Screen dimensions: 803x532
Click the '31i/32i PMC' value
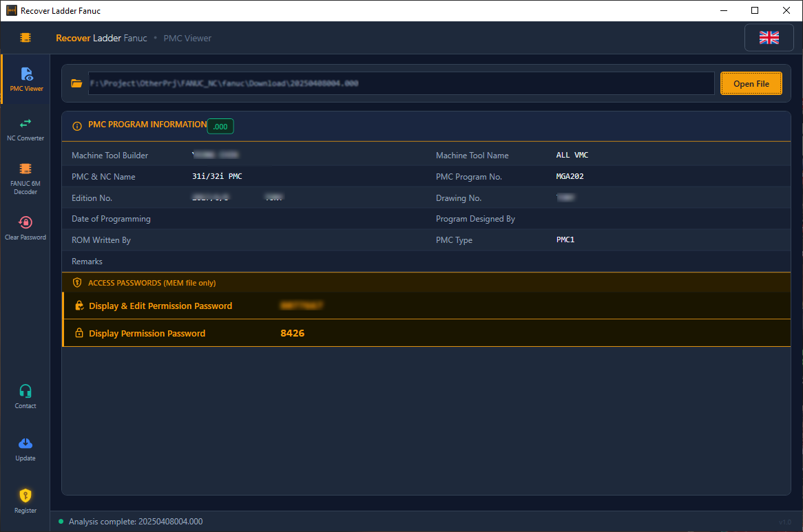pos(217,176)
